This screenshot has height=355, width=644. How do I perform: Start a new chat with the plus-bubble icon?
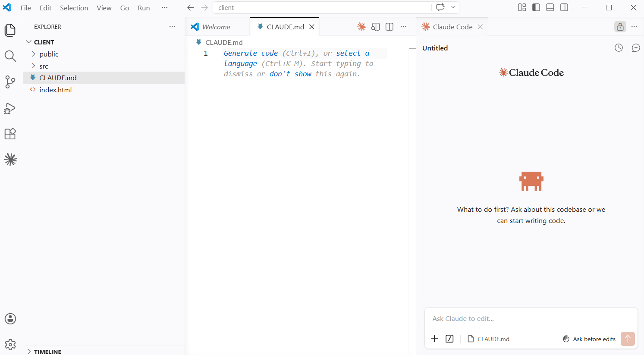click(636, 48)
